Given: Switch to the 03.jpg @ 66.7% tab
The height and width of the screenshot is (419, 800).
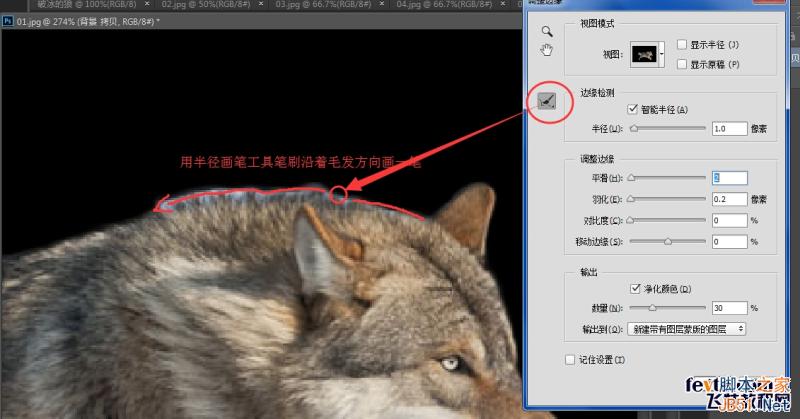Looking at the screenshot, I should [x=323, y=4].
